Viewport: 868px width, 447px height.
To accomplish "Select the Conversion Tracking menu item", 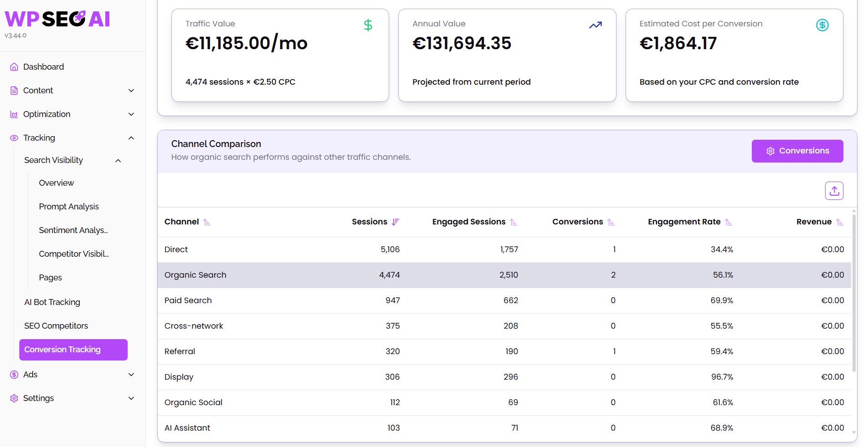I will pyautogui.click(x=73, y=350).
